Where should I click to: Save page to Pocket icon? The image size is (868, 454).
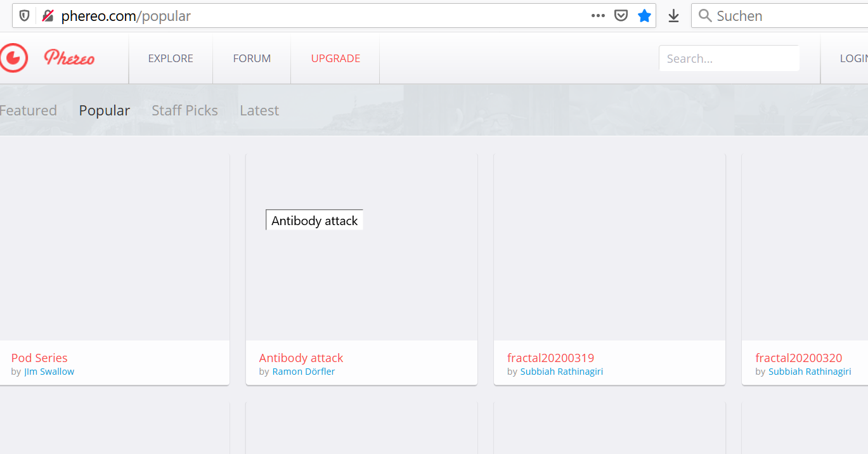click(621, 16)
